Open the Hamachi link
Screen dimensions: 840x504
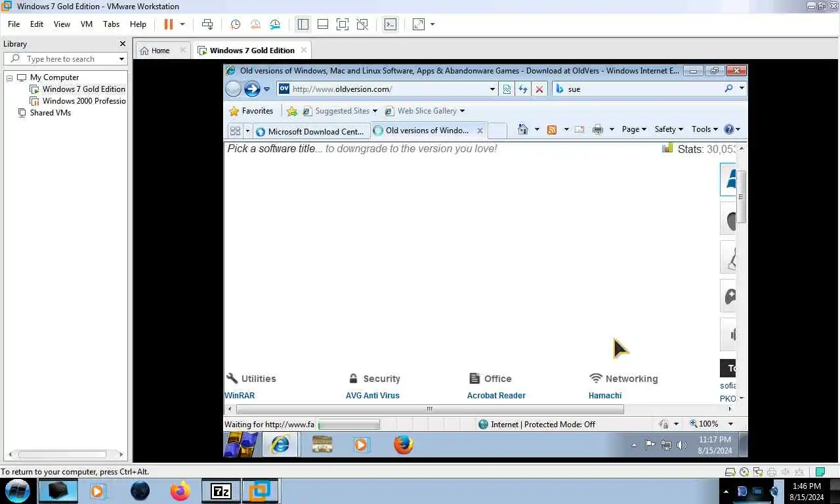coord(605,396)
